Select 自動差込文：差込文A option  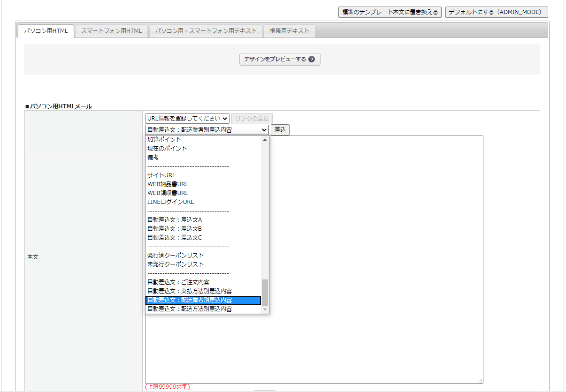(175, 220)
